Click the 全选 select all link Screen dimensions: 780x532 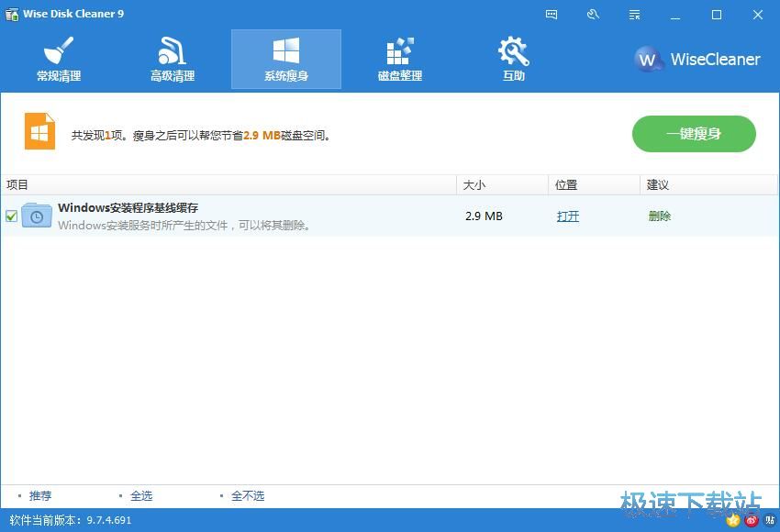(141, 495)
